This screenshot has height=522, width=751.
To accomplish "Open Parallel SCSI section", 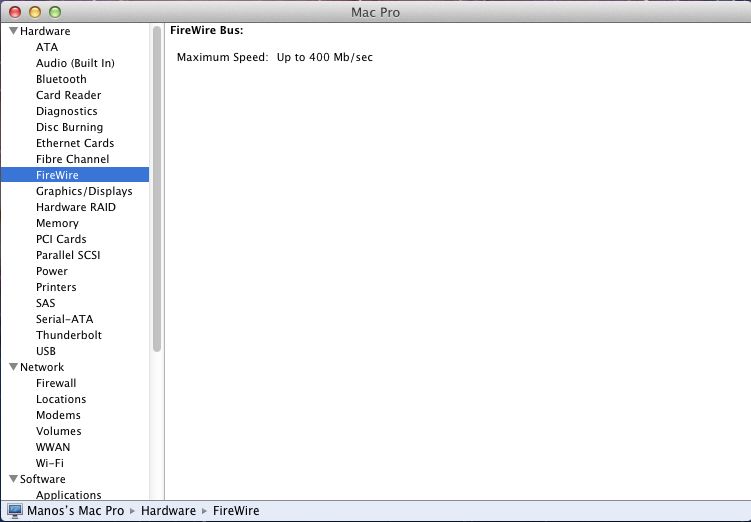I will [68, 255].
